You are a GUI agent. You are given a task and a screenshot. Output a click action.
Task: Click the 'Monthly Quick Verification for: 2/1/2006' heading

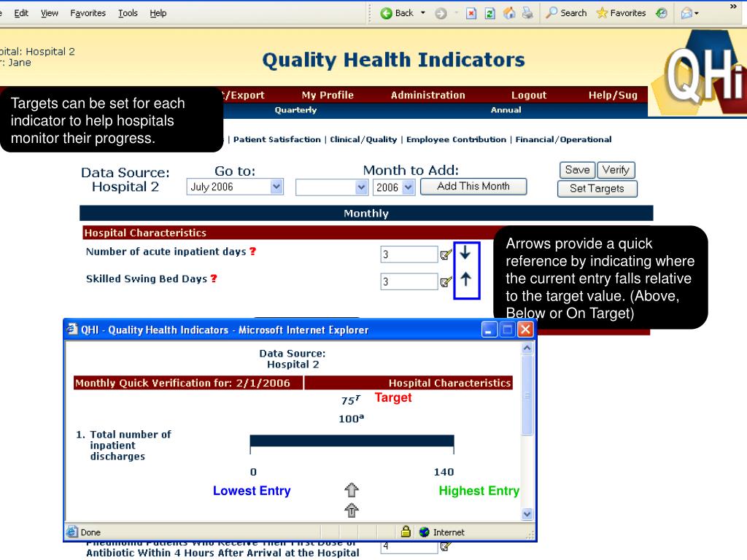click(x=182, y=383)
